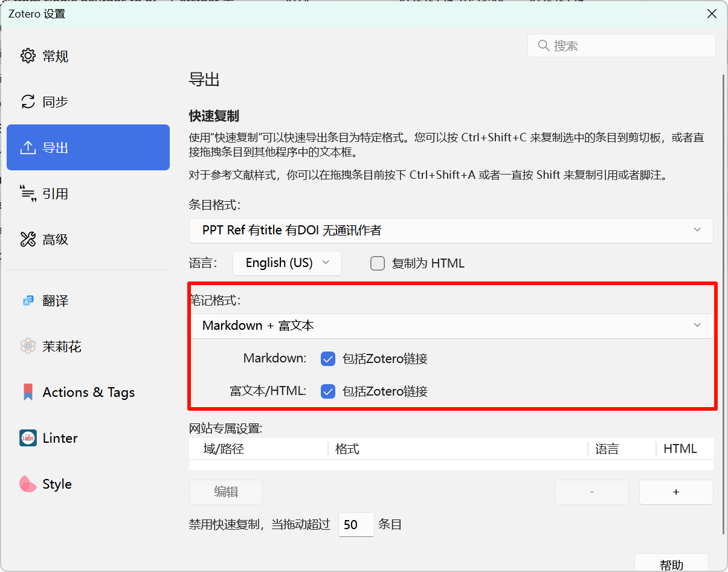
Task: Click the 网站专属设置 label
Action: pyautogui.click(x=225, y=429)
